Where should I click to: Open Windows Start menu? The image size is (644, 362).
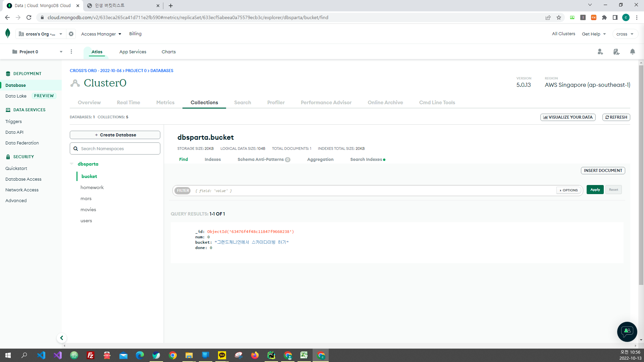(x=8, y=355)
